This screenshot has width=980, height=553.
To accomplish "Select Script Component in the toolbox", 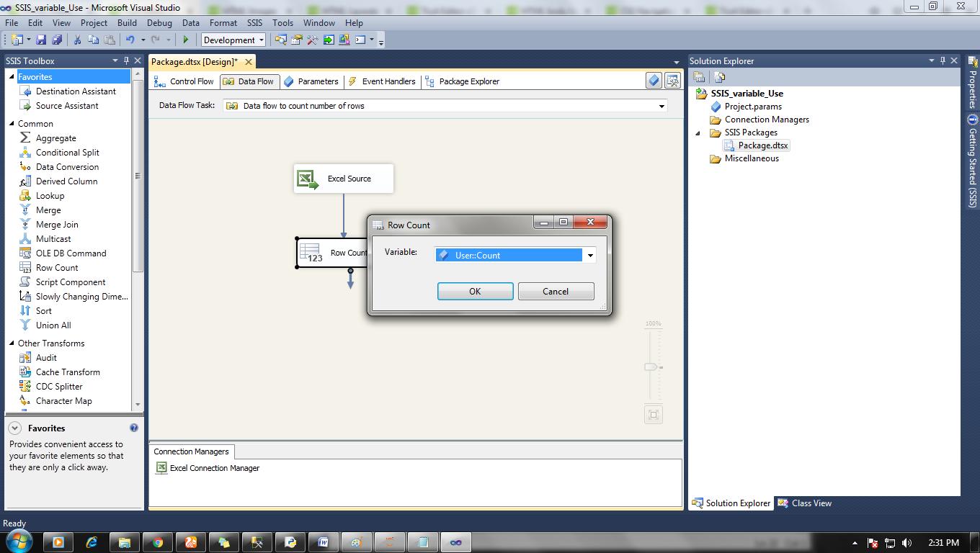I will pos(71,282).
